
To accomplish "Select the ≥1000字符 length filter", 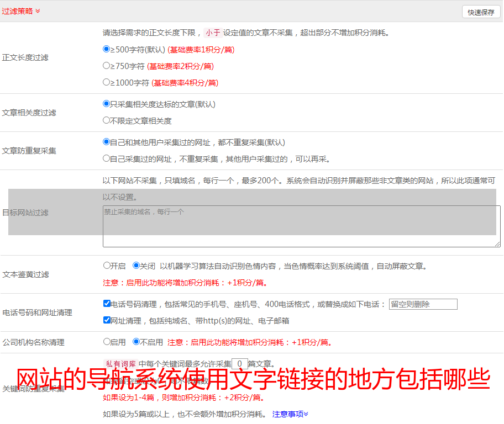I will pos(107,82).
